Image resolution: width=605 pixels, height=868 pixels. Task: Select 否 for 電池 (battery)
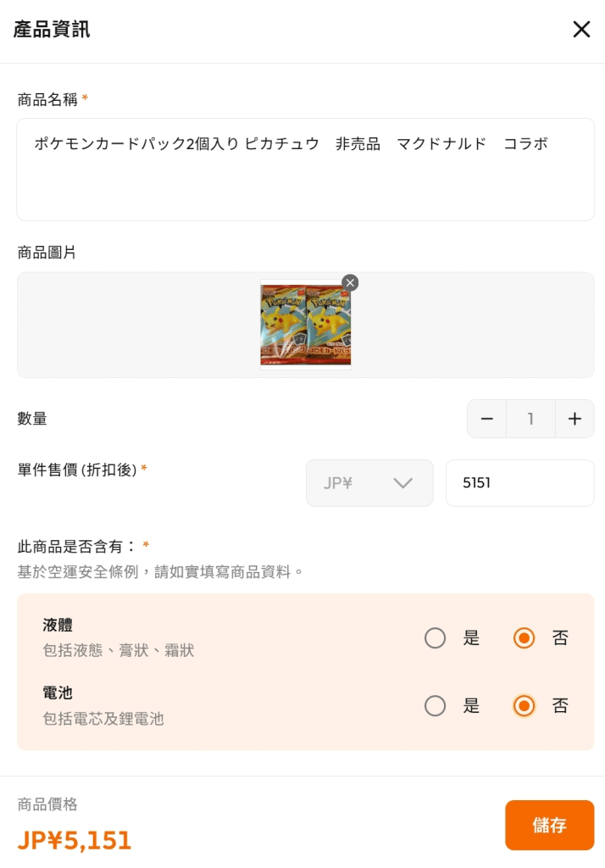click(525, 705)
